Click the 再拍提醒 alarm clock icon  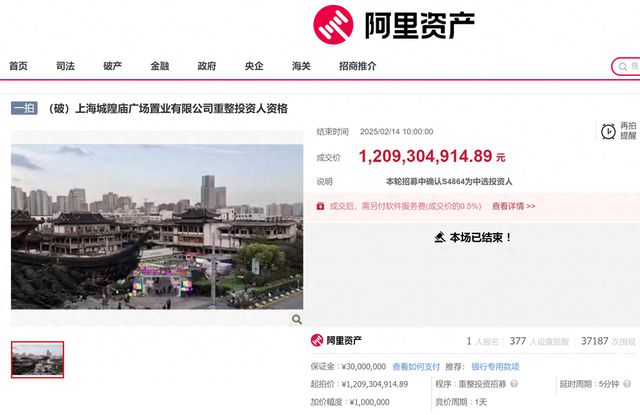coord(608,131)
